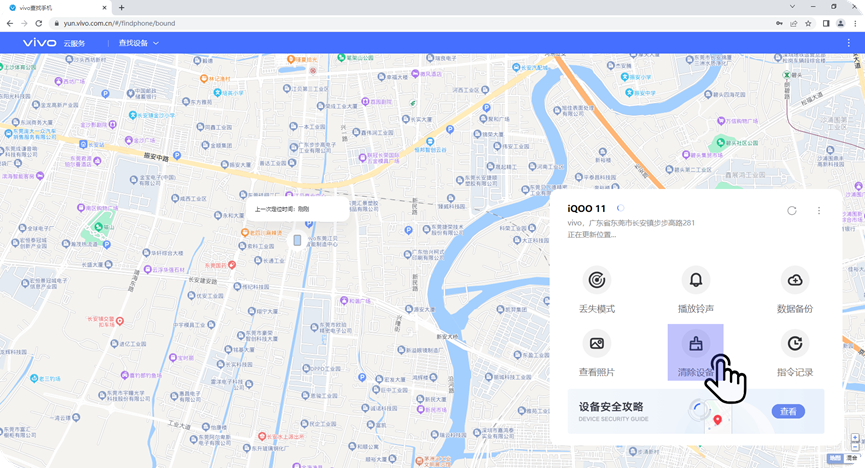Open the tab search chevron in the title bar
865x468 pixels.
pyautogui.click(x=792, y=7)
